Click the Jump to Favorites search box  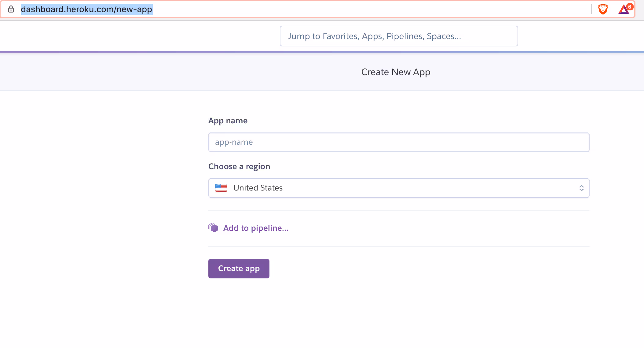[x=398, y=36]
